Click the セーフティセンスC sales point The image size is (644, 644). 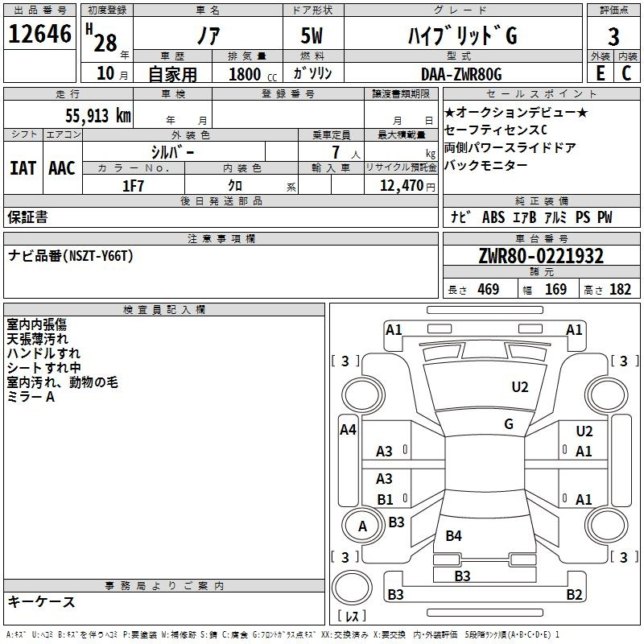496,130
